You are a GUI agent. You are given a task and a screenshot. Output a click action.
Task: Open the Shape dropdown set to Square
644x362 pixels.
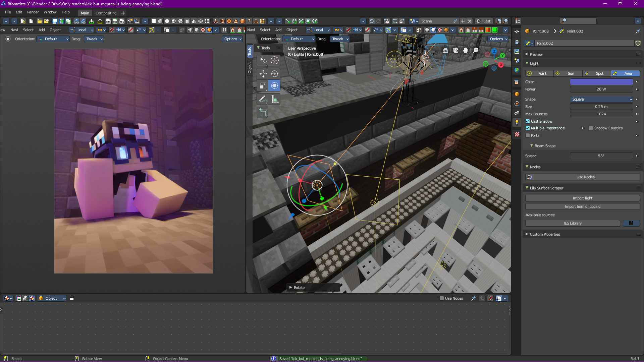tap(601, 99)
